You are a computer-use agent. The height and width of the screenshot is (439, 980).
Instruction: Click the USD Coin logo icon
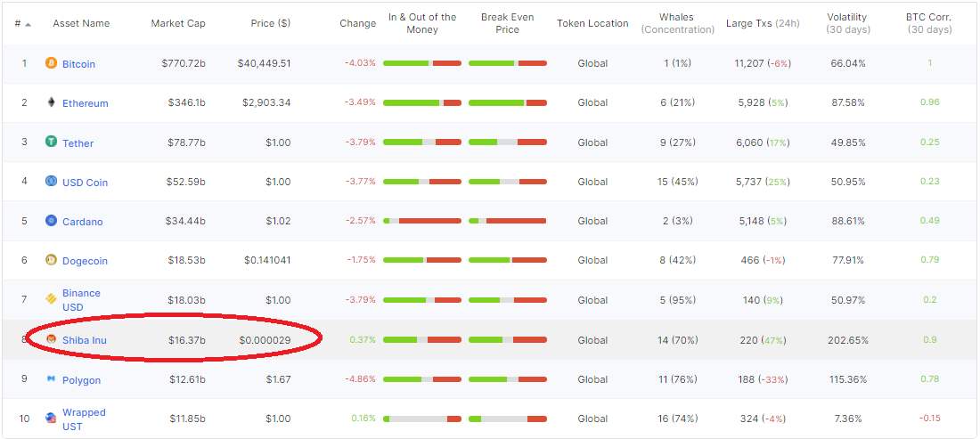pos(51,181)
